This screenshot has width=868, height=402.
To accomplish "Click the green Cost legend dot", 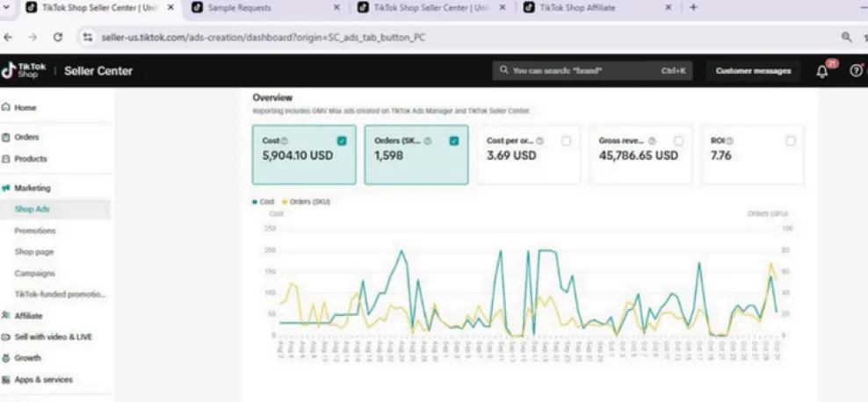I will tap(255, 203).
